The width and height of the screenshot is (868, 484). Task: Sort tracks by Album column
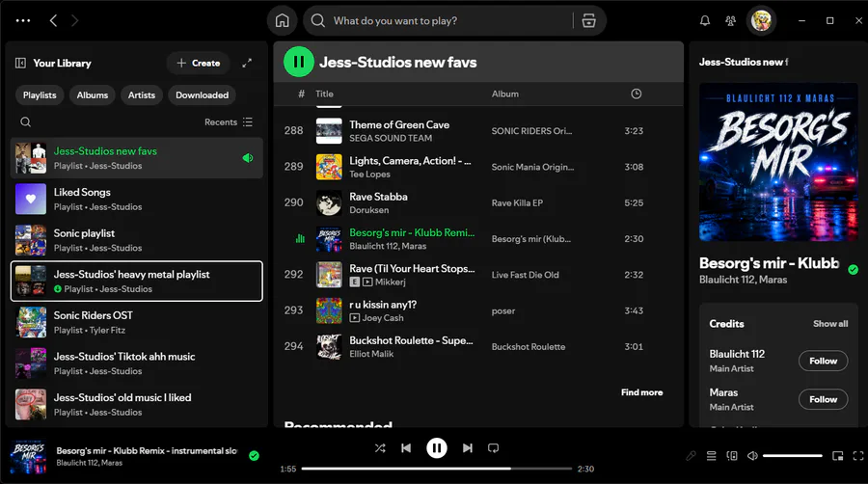504,94
